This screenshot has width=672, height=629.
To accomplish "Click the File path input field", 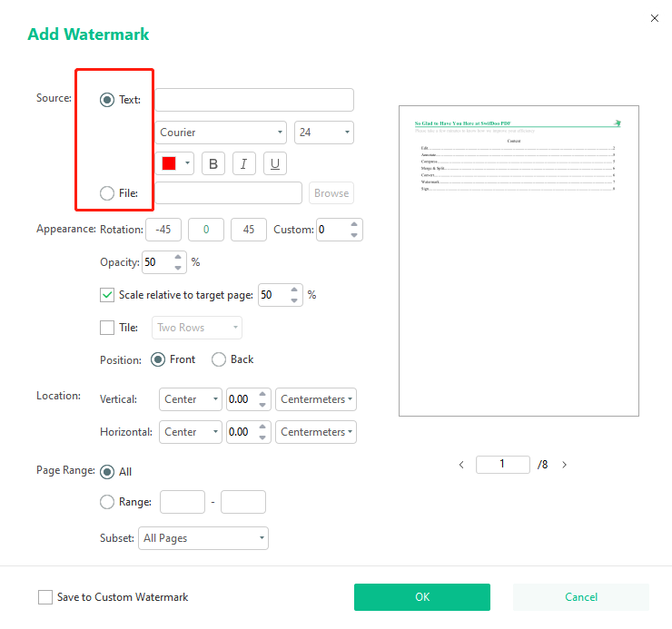I will (229, 193).
